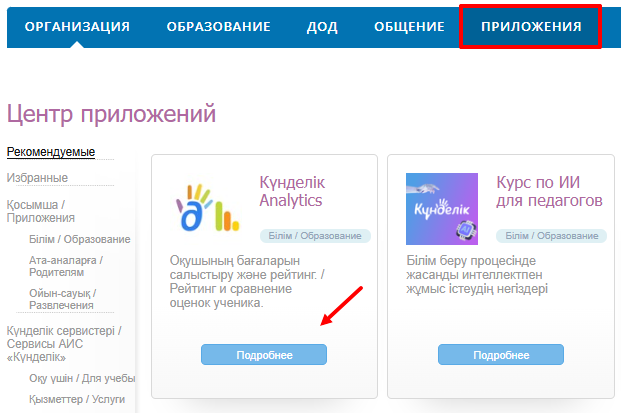Image resolution: width=621 pixels, height=413 pixels.
Task: Select the ДОД menu item
Action: (322, 26)
